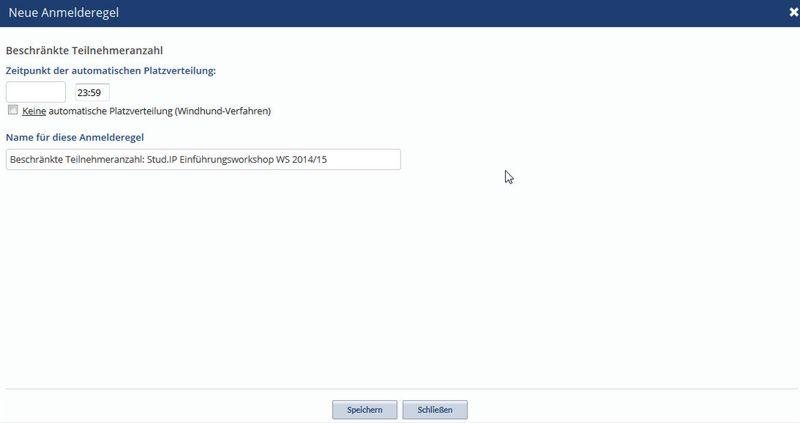Click the empty date input field

coord(36,92)
